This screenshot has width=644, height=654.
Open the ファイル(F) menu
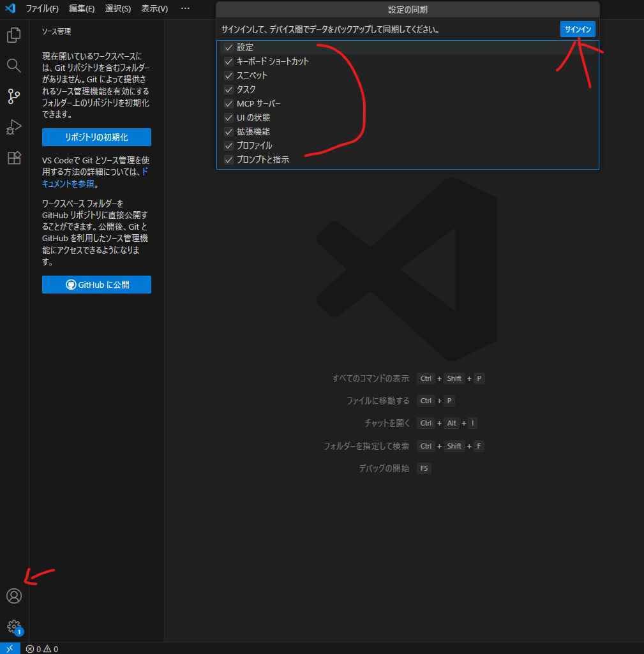(x=42, y=9)
